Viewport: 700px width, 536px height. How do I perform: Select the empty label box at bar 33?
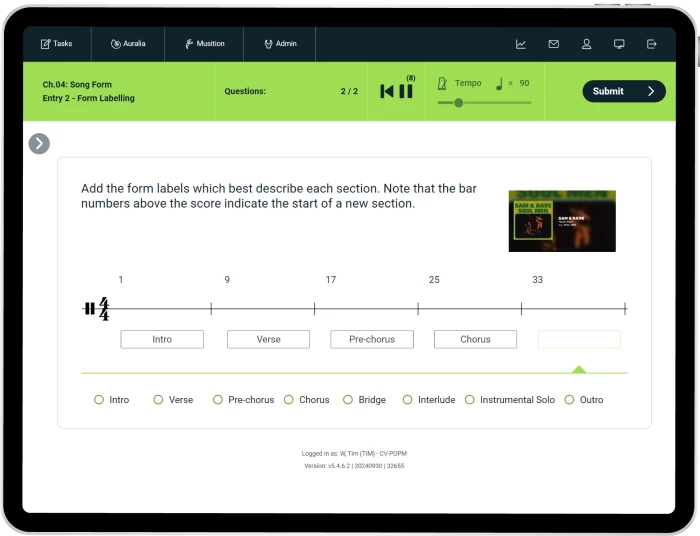[x=579, y=339]
